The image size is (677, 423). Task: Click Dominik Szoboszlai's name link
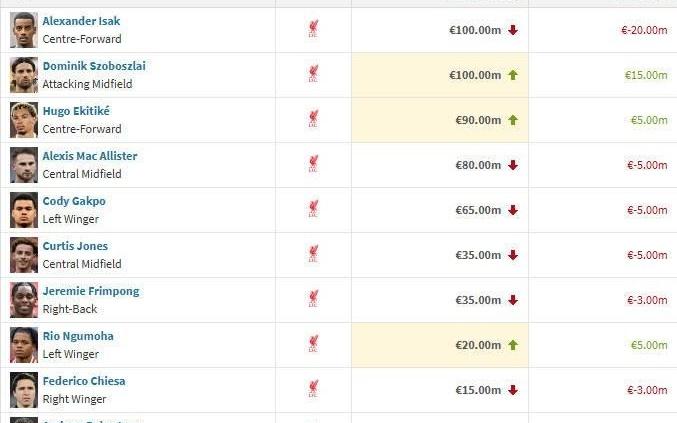pyautogui.click(x=94, y=66)
